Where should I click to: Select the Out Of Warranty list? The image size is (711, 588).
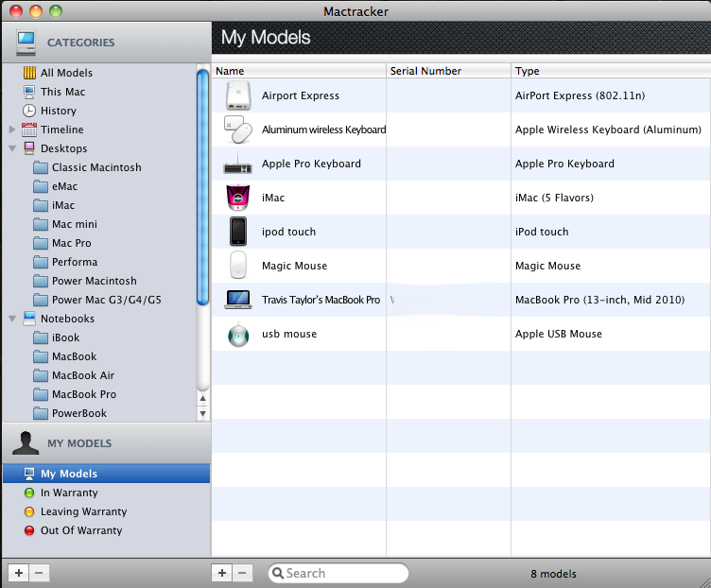click(81, 530)
